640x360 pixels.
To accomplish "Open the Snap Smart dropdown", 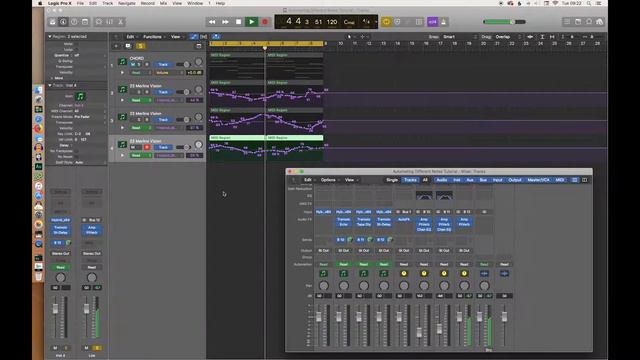I will (459, 37).
